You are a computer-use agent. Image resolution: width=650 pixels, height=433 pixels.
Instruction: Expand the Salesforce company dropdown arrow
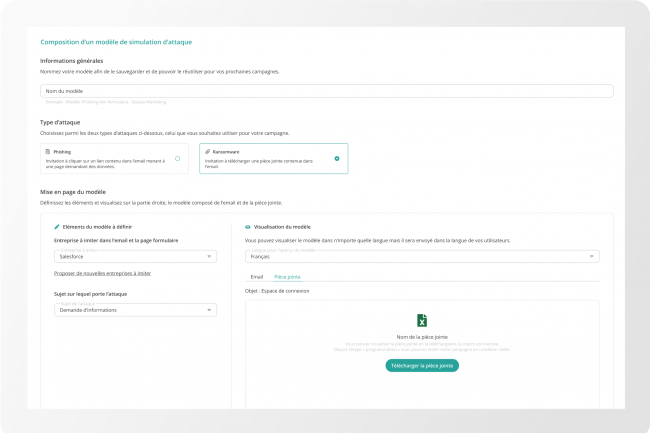click(x=210, y=257)
